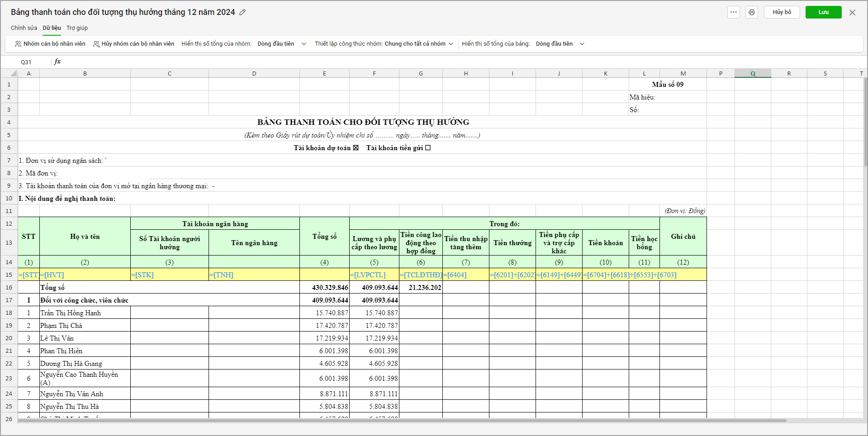Click the cell name box showing Q31

click(x=26, y=62)
